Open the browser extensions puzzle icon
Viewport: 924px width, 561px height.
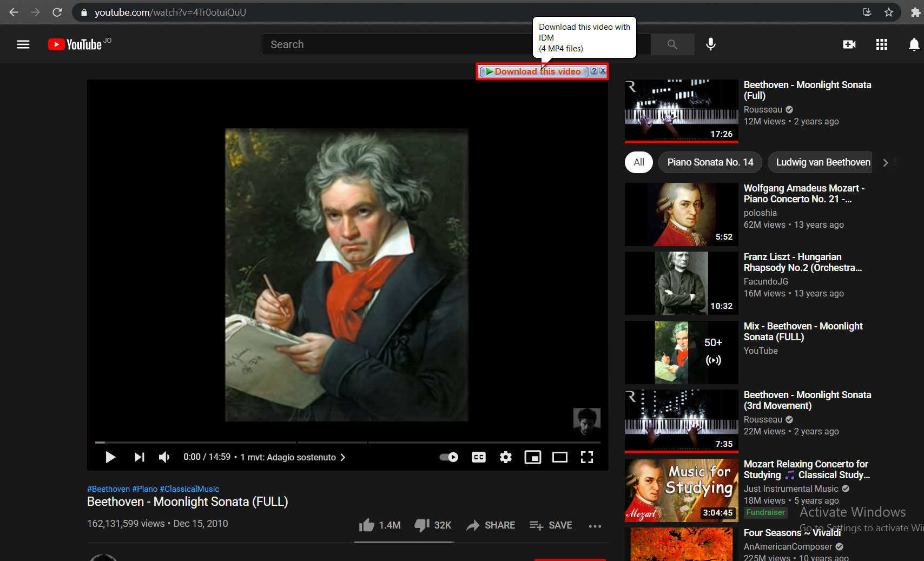point(915,12)
